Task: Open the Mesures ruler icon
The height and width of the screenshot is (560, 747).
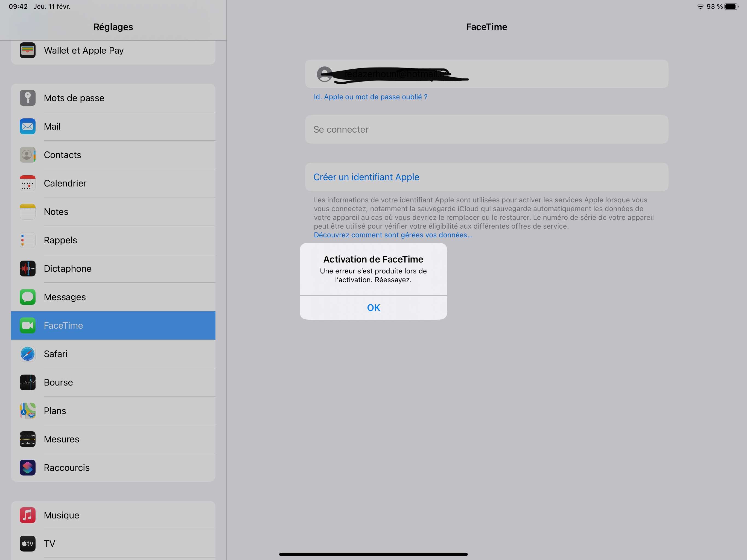Action: 27,439
